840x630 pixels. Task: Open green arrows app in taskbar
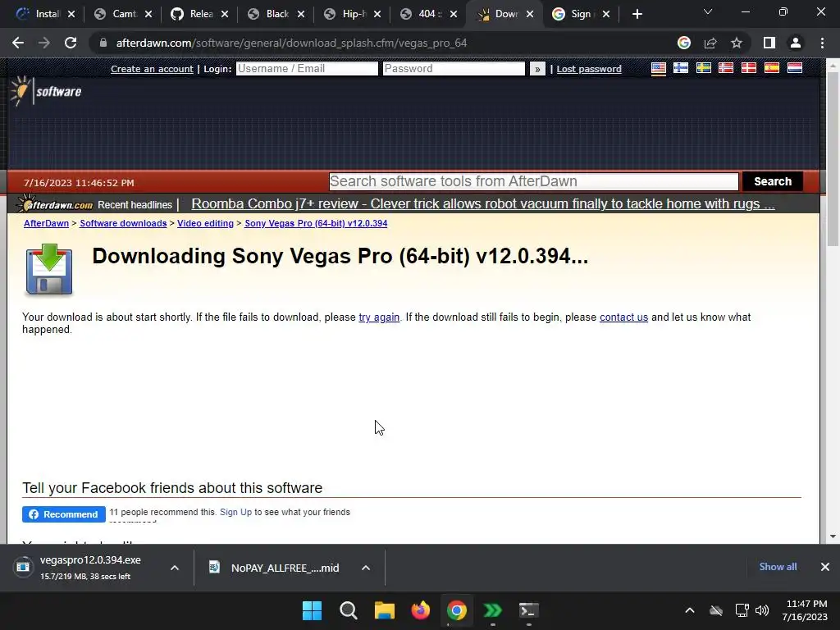[x=492, y=610]
